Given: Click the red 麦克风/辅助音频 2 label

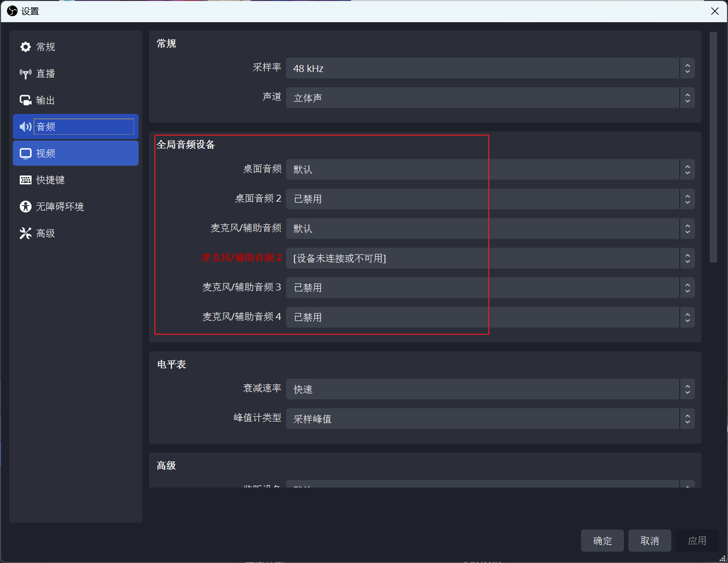Looking at the screenshot, I should click(x=241, y=257).
